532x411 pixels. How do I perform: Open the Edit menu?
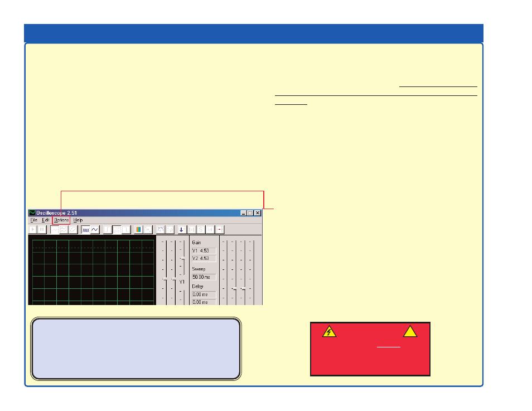[x=46, y=220]
